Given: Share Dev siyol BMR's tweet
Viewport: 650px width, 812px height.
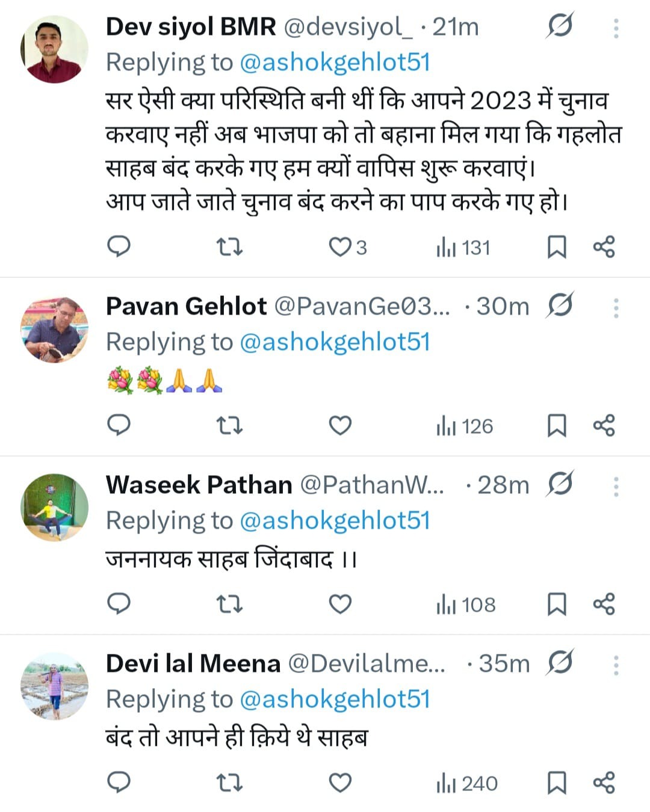Looking at the screenshot, I should [604, 247].
